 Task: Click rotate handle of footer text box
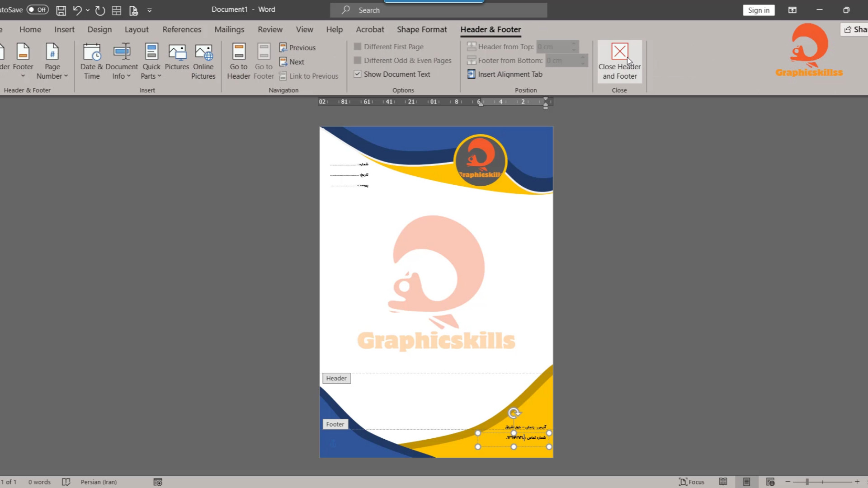click(x=514, y=413)
